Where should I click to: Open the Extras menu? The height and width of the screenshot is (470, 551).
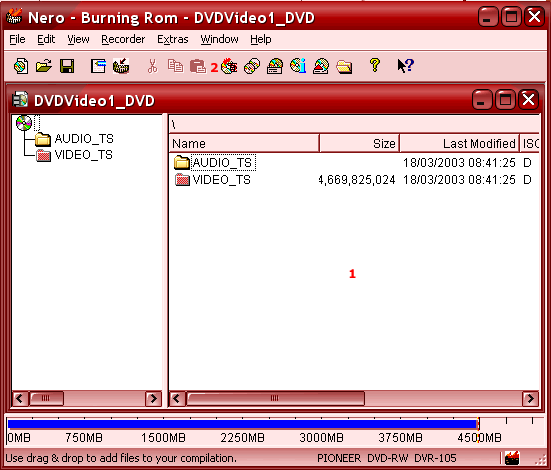[173, 39]
